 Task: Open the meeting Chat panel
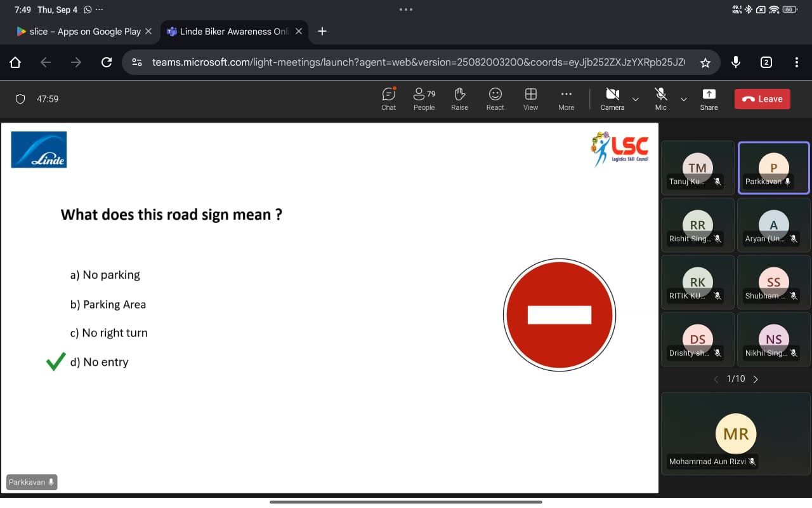[x=388, y=99]
